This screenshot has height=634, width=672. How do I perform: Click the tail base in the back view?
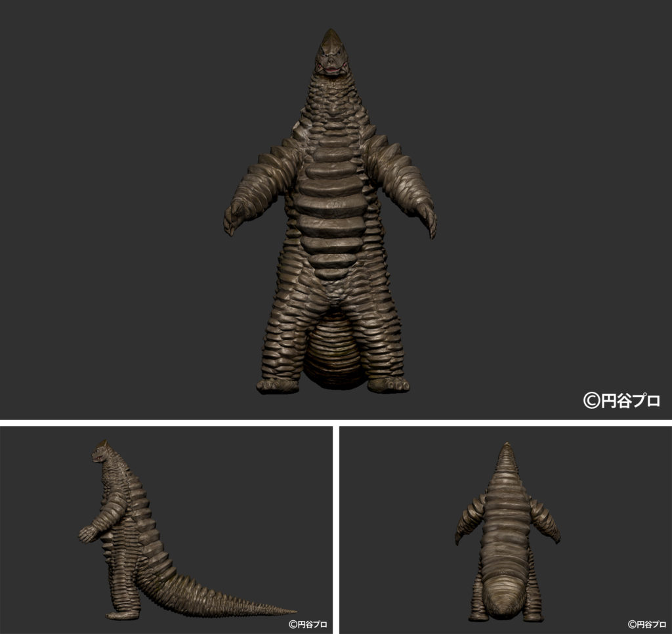click(x=506, y=601)
